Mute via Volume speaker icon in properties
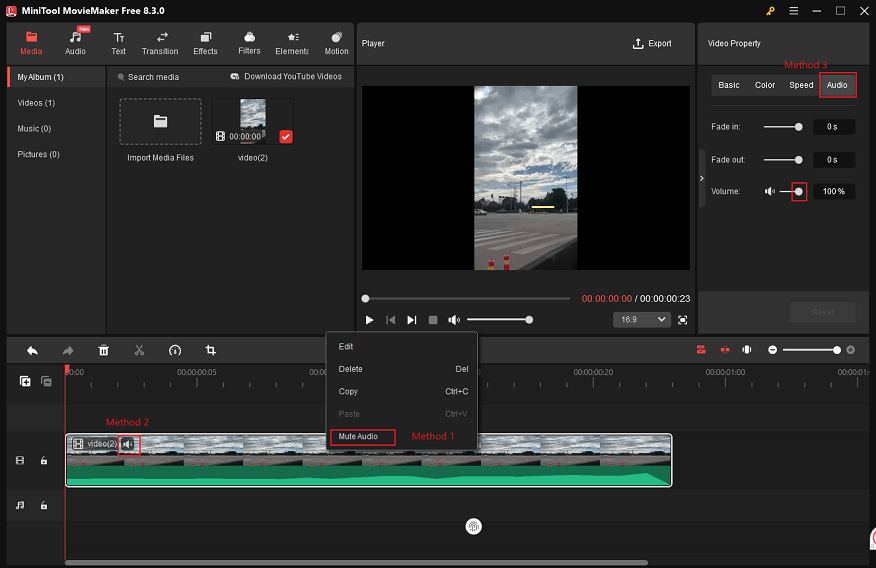 (x=770, y=192)
